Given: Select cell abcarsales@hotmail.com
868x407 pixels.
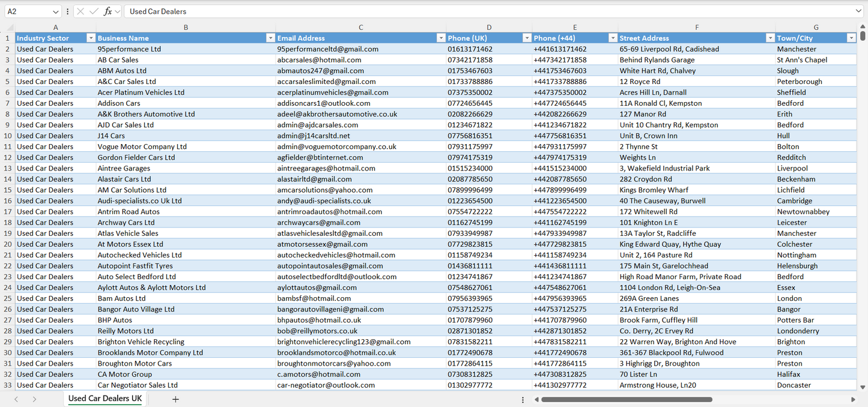Looking at the screenshot, I should coord(360,60).
